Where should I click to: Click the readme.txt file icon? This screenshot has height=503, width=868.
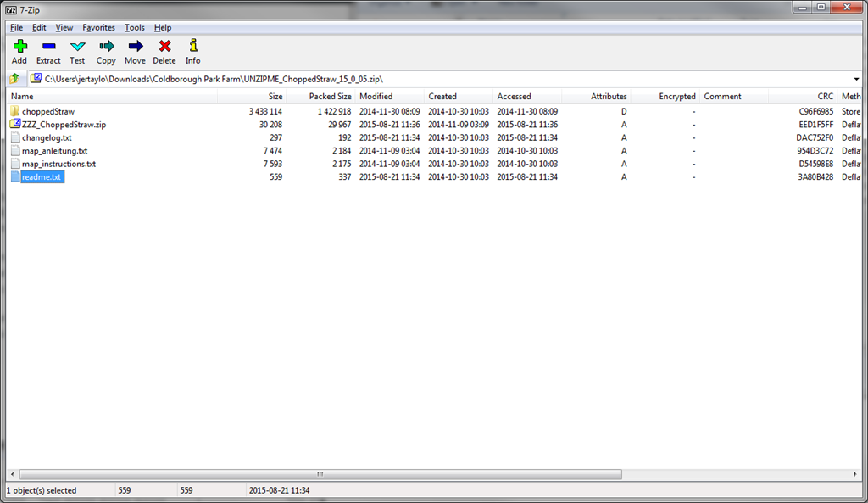[15, 176]
